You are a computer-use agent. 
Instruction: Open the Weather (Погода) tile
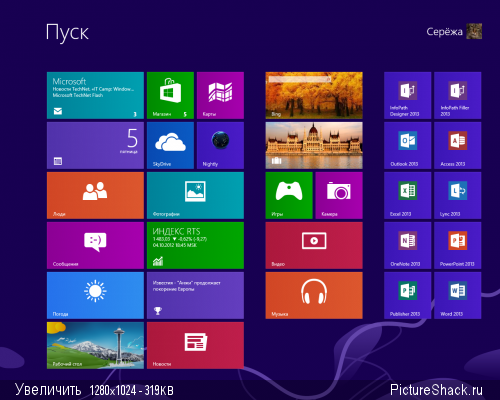[95, 295]
